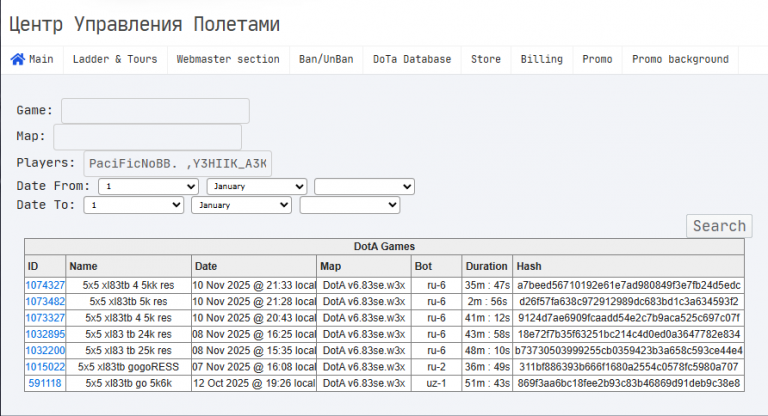The width and height of the screenshot is (768, 416).
Task: Select game name '5x5 xl83tb 5k res'
Action: [128, 301]
